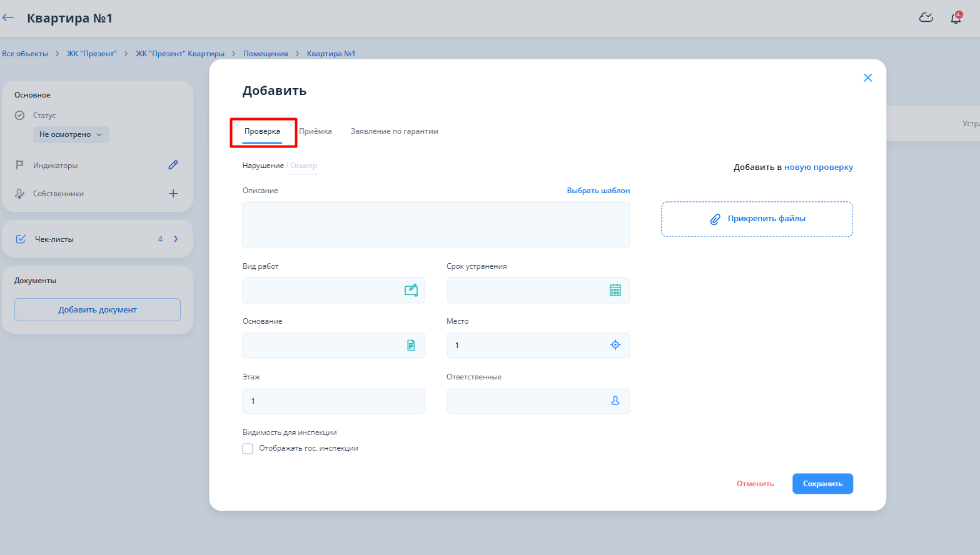Expand the Чек-листы section chevron
The width and height of the screenshot is (980, 555).
(x=176, y=239)
